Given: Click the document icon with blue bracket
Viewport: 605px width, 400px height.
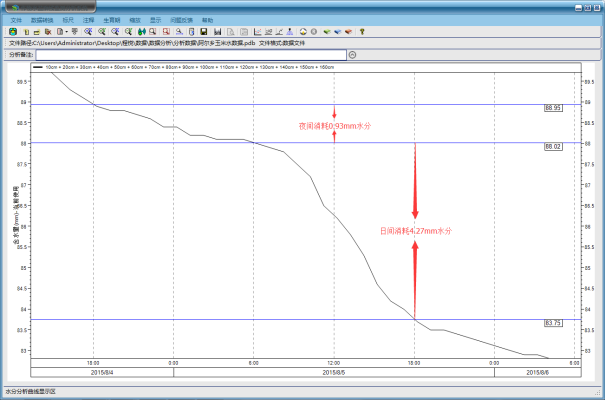Looking at the screenshot, I should tap(191, 32).
